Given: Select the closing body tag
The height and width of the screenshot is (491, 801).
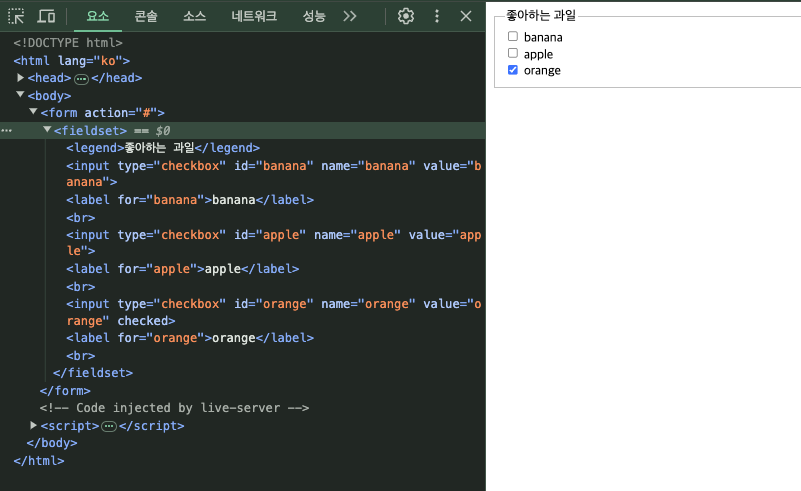Looking at the screenshot, I should [52, 443].
